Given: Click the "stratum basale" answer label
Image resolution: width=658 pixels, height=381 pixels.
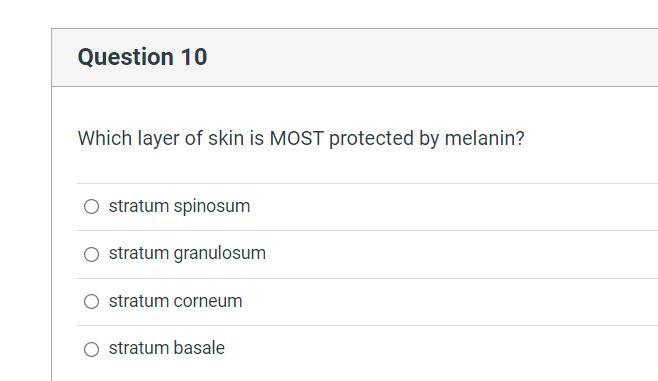Looking at the screenshot, I should click(x=167, y=348).
